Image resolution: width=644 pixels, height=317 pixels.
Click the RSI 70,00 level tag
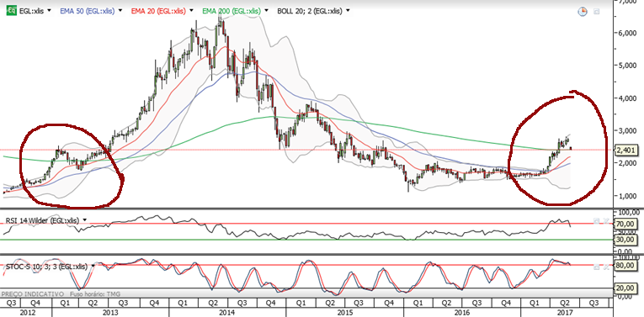coord(627,224)
